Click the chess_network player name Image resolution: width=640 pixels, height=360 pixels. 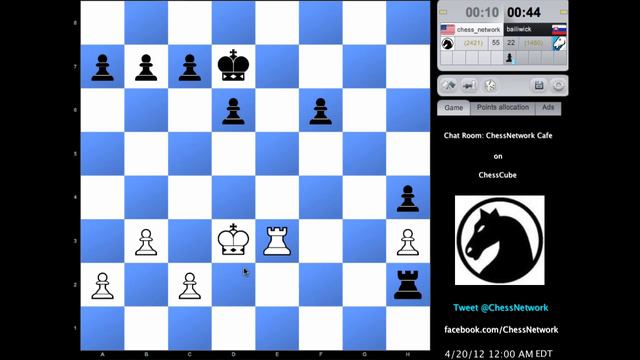point(478,30)
